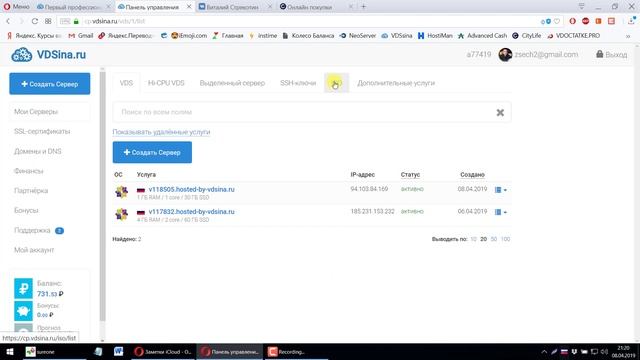Open Opera Speed Dial grid icon
This screenshot has height=360, width=640.
[x=48, y=21]
